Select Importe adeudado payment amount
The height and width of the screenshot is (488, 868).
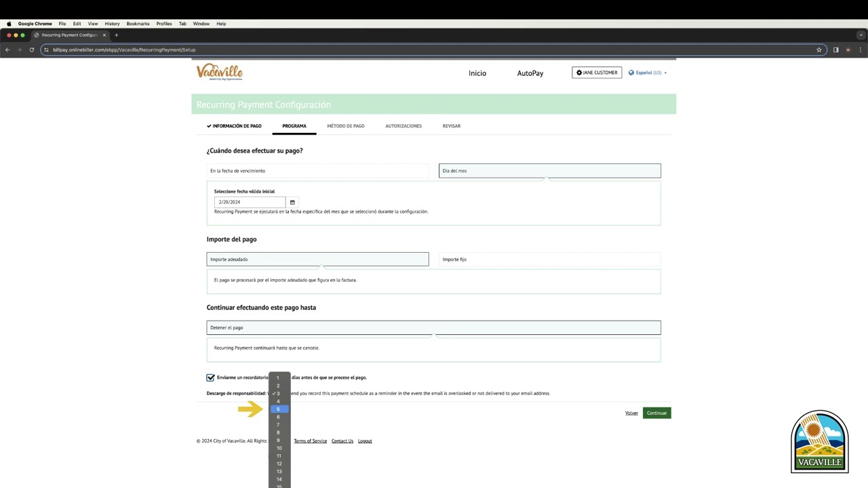coord(318,259)
